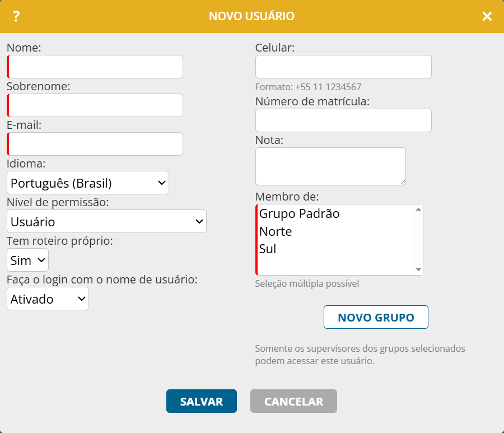Focus the Número de matrícula field
504x433 pixels.
coord(343,120)
